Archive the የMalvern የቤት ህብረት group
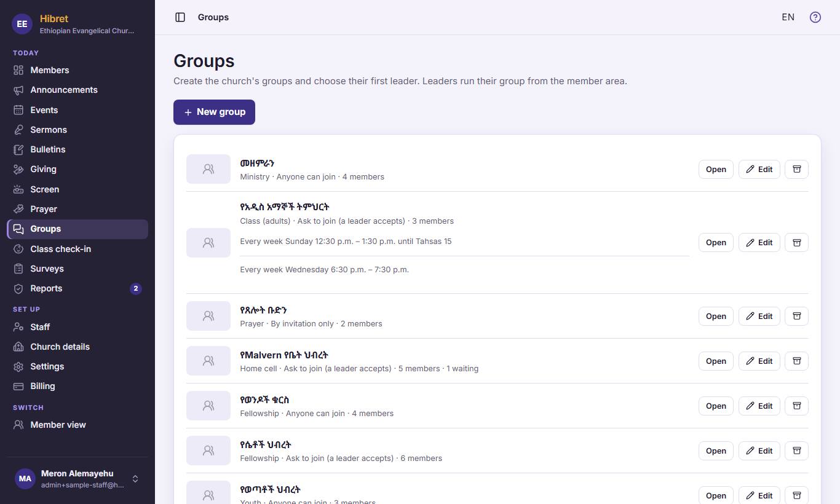This screenshot has height=504, width=840. pos(796,361)
